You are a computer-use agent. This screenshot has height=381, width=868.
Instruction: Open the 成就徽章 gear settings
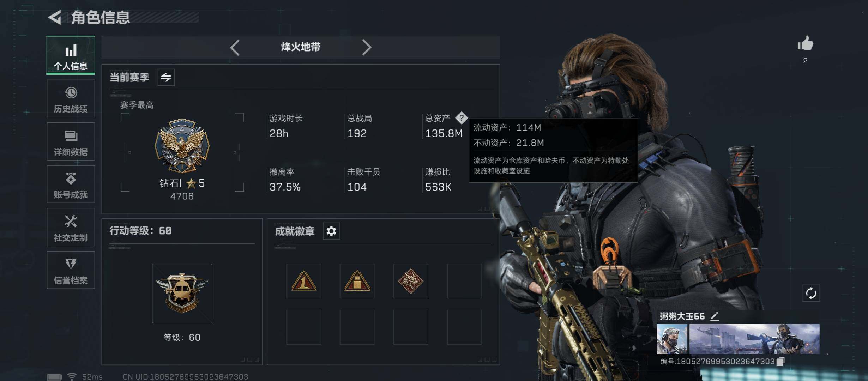point(331,231)
